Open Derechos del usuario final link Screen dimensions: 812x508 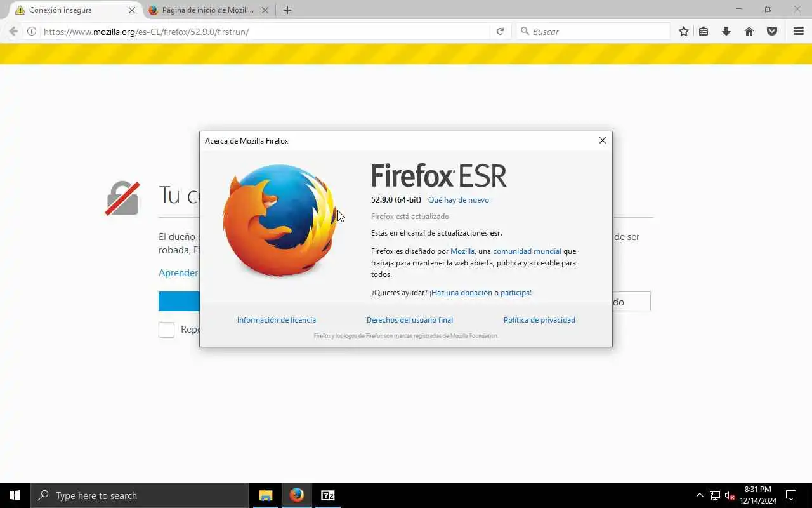[x=410, y=320]
